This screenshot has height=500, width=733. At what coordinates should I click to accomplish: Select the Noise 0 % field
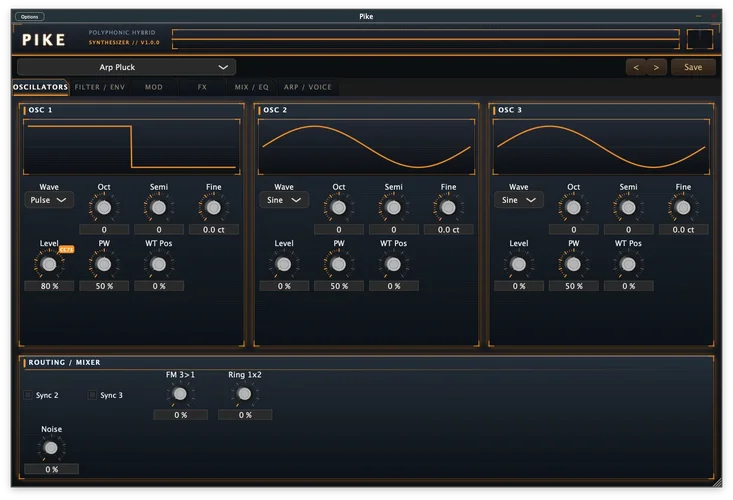51,469
